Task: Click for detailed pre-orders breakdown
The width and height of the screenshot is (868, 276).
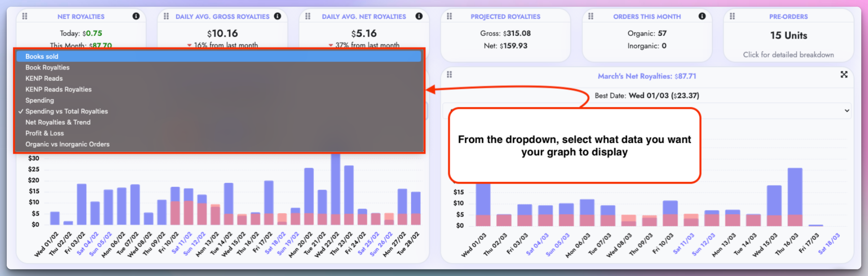Action: point(788,54)
